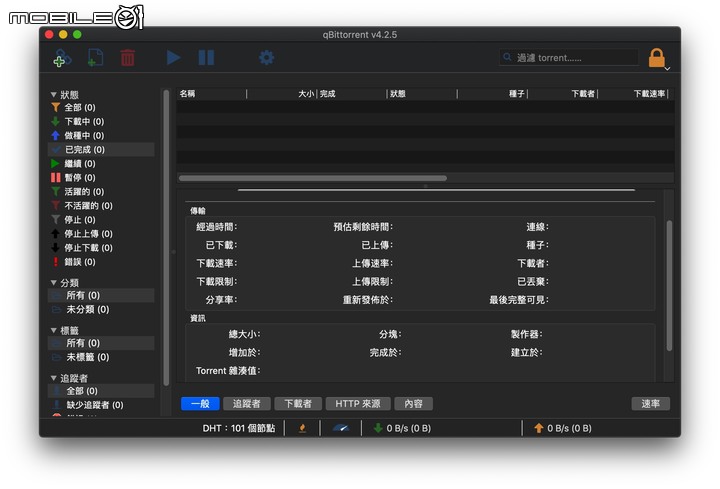This screenshot has height=489, width=720.
Task: Select the 繼續 (0) filter
Action: pyautogui.click(x=101, y=163)
